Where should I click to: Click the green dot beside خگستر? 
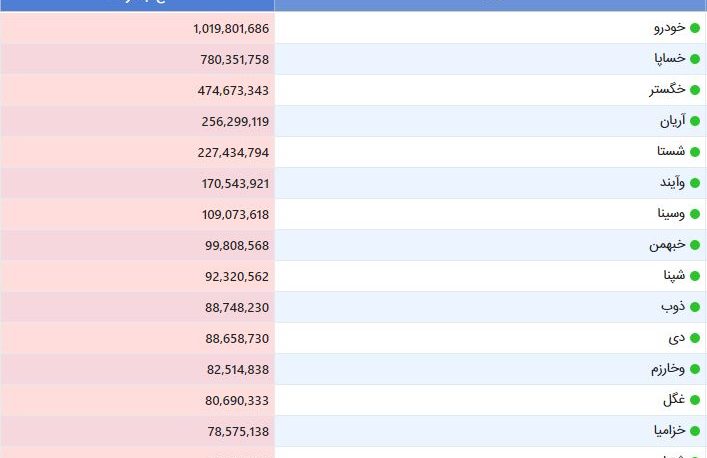click(x=695, y=90)
